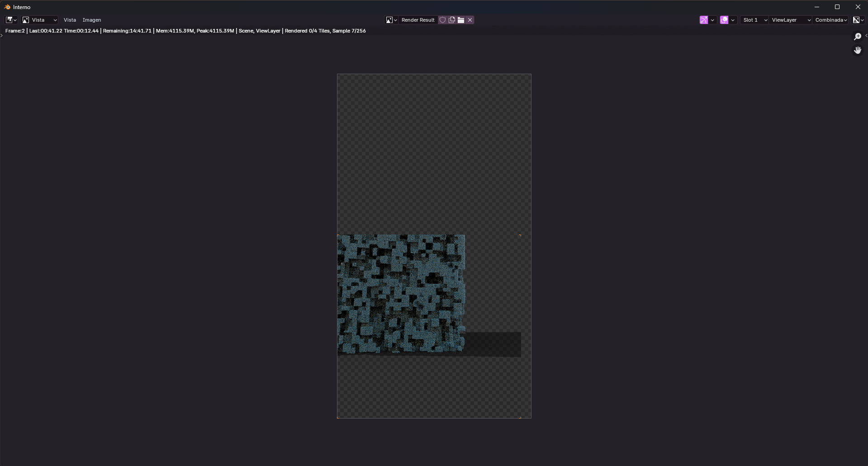
Task: Open image with the folder icon
Action: (x=461, y=20)
